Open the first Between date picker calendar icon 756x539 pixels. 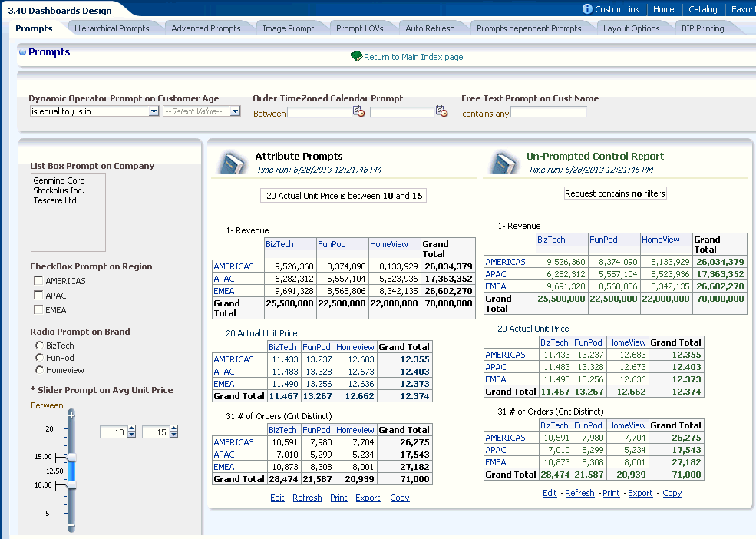click(358, 111)
